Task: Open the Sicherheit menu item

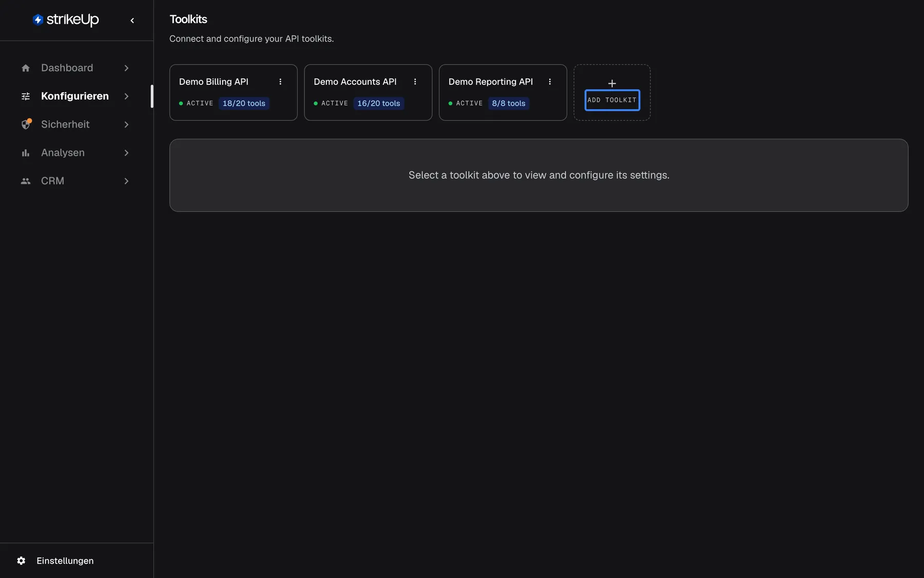Action: pyautogui.click(x=76, y=124)
